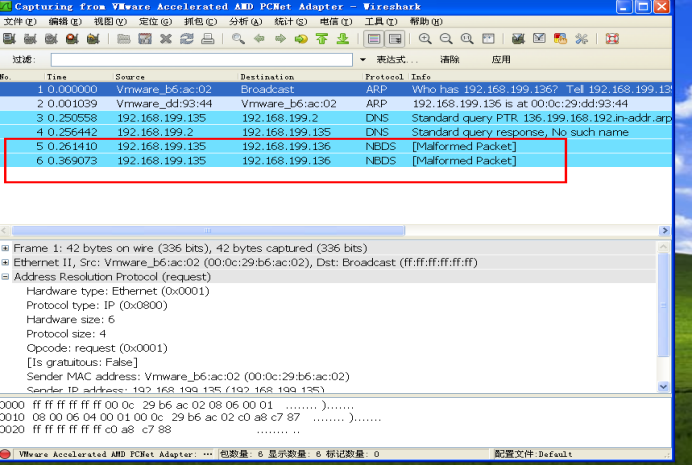The width and height of the screenshot is (692, 465).
Task: Click 清除 to clear filter
Action: coord(450,60)
